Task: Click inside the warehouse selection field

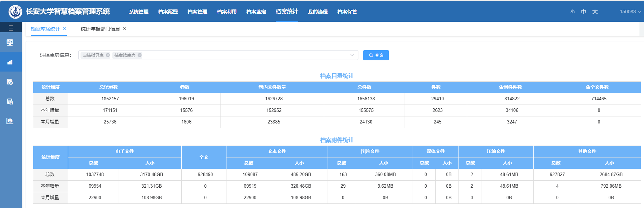Action: click(x=245, y=55)
